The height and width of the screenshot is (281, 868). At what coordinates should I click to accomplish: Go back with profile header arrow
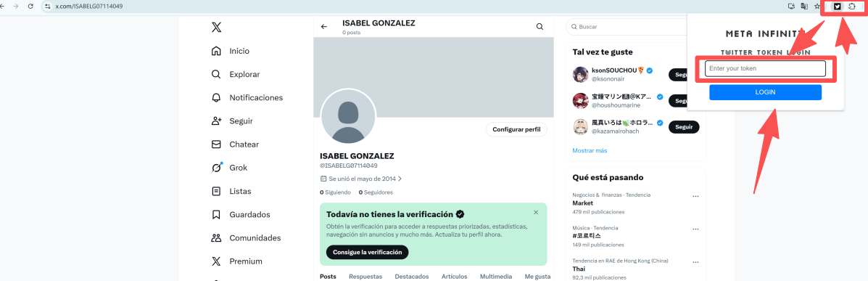[x=324, y=27]
